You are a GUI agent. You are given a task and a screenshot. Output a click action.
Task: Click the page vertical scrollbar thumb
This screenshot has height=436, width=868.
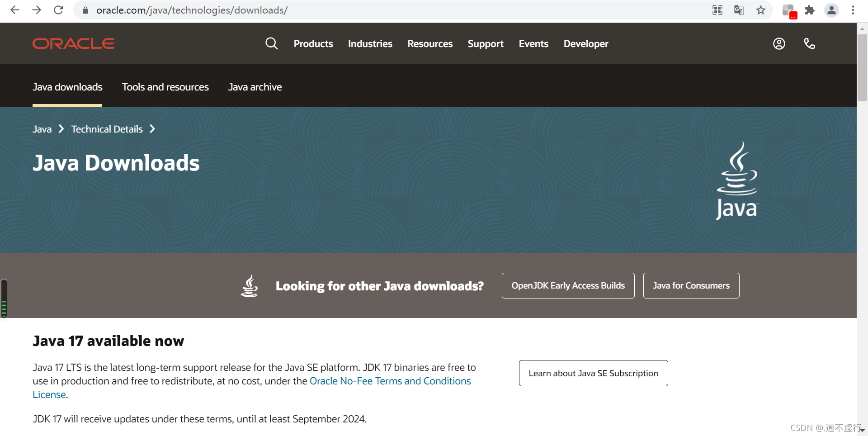pos(862,68)
